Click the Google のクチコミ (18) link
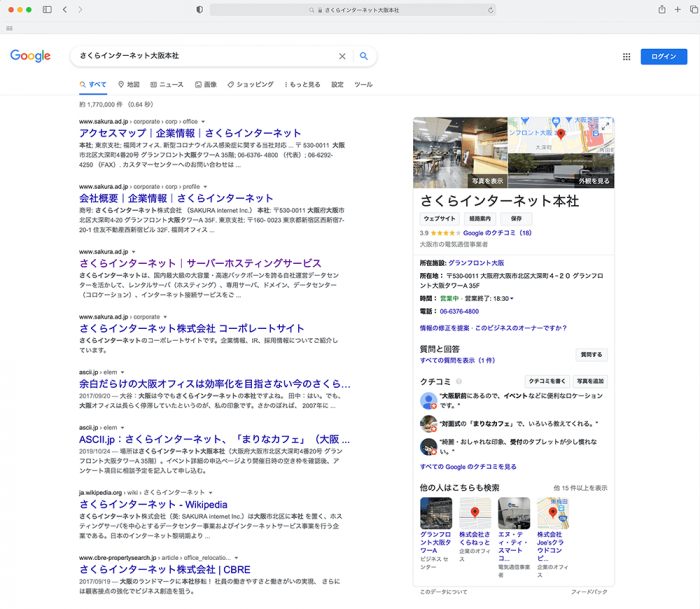 497,233
